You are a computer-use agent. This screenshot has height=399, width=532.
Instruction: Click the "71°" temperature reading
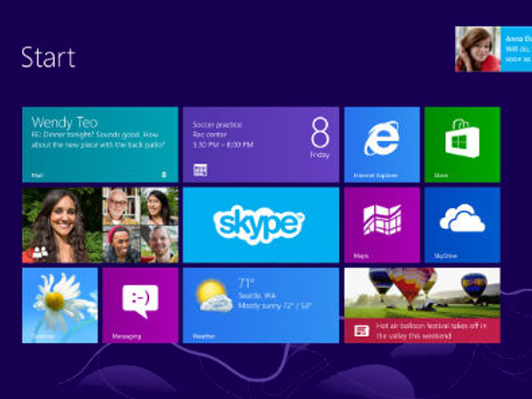[x=246, y=283]
